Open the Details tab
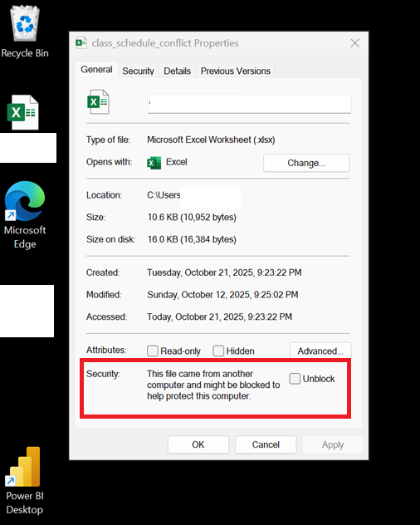Viewport: 420px width, 525px height. coord(177,71)
